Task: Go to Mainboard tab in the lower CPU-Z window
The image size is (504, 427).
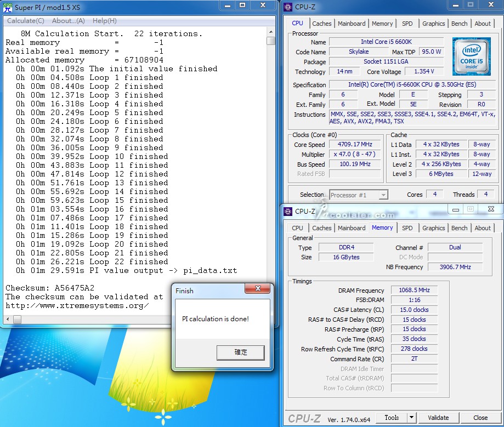Action: 352,228
